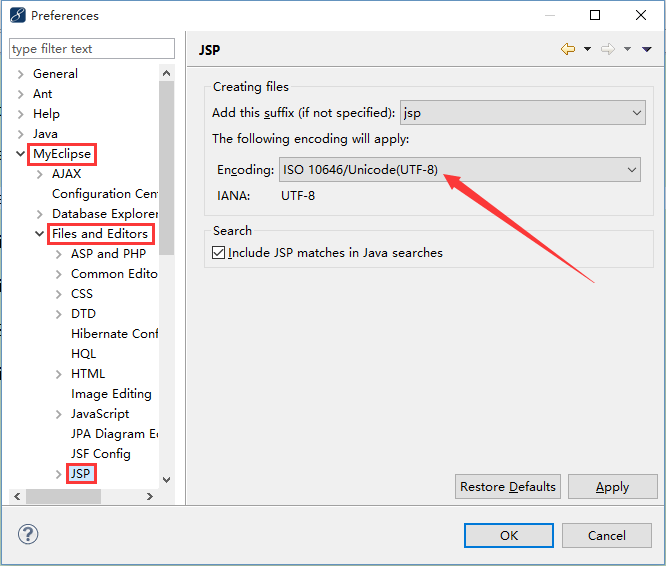Maximize the Preferences window
The height and width of the screenshot is (566, 666).
(x=595, y=15)
